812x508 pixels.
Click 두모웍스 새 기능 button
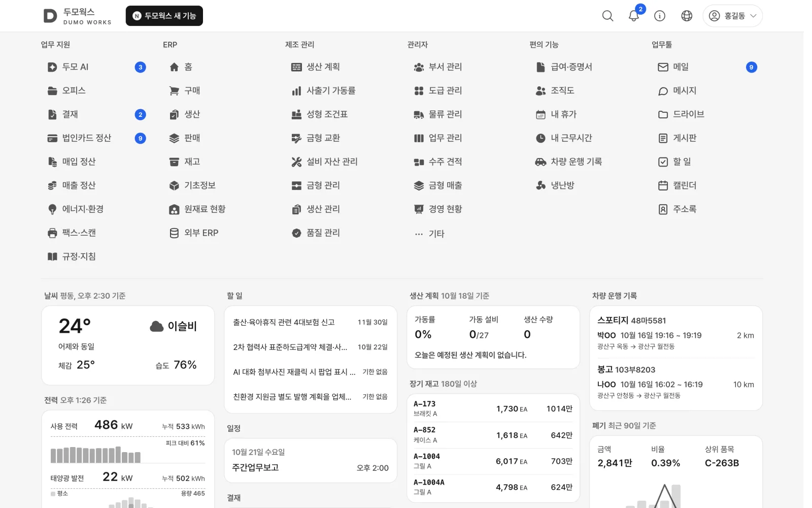pos(164,16)
